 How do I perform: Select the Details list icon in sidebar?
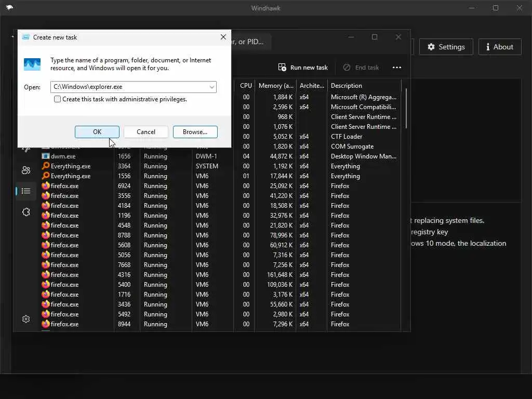[26, 191]
